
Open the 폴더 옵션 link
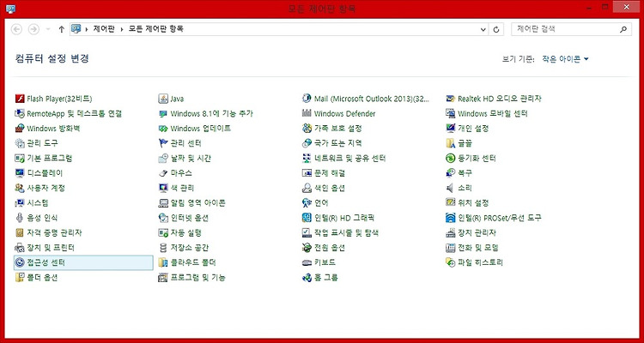pos(42,278)
